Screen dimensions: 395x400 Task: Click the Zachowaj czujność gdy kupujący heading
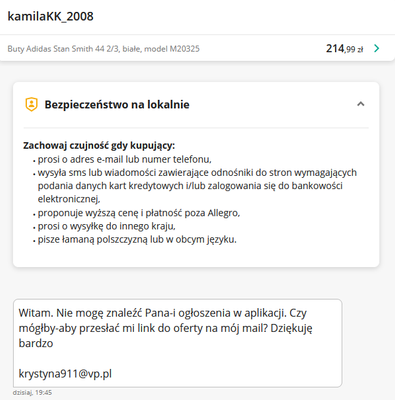(99, 146)
